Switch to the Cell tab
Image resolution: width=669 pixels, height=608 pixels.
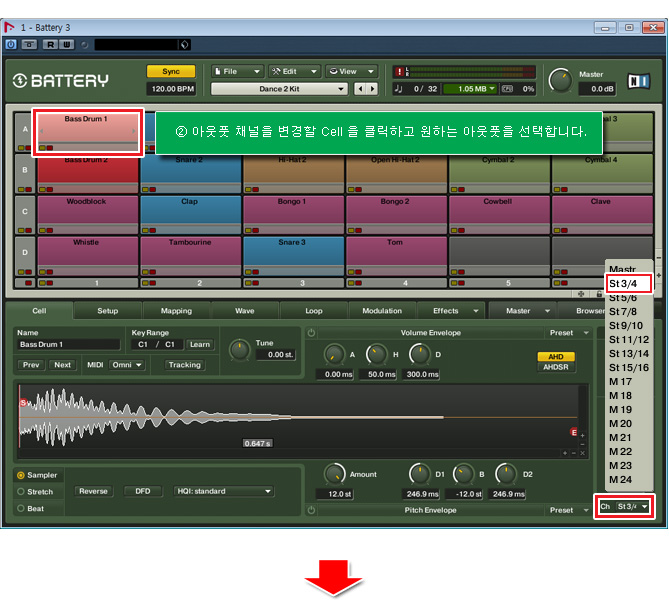click(39, 311)
